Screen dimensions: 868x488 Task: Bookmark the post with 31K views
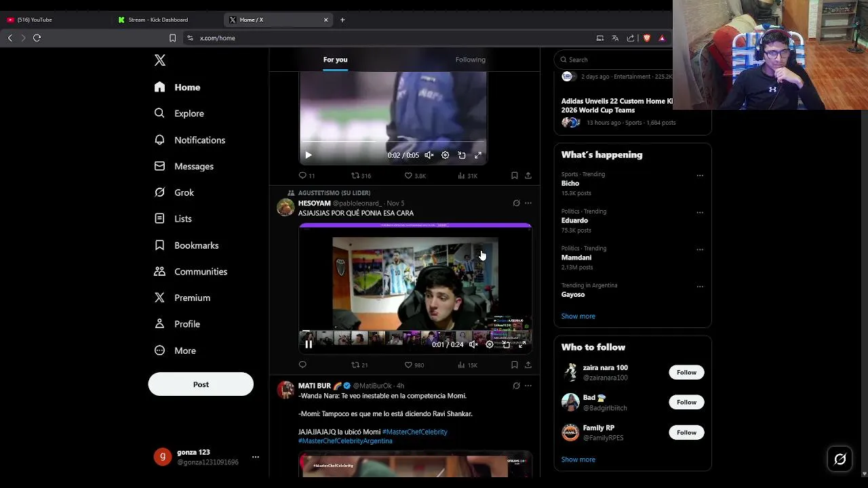coord(515,176)
